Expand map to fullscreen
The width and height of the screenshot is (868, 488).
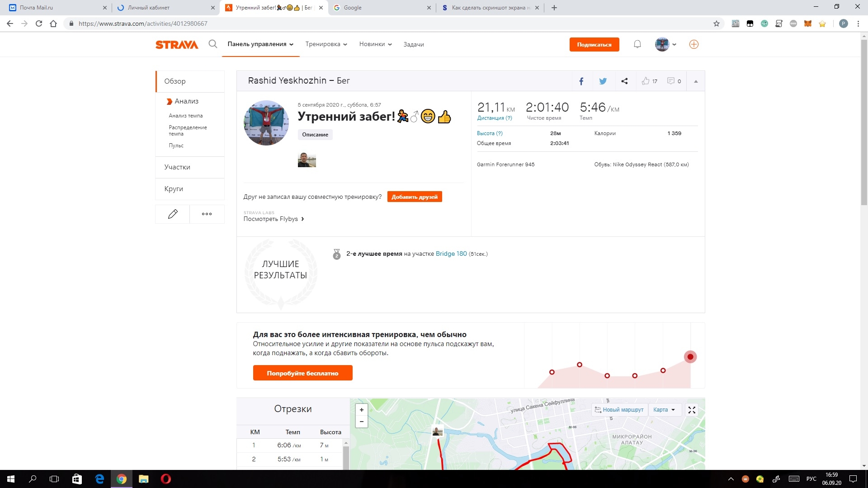point(692,410)
